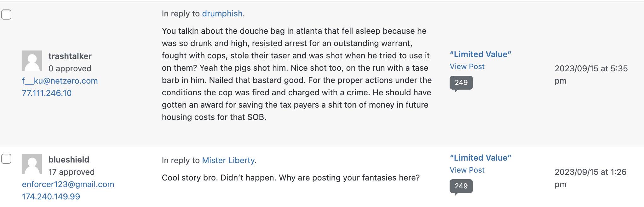Open comment count bubble for trashtalker's row
The image size is (644, 207).
[x=461, y=83]
